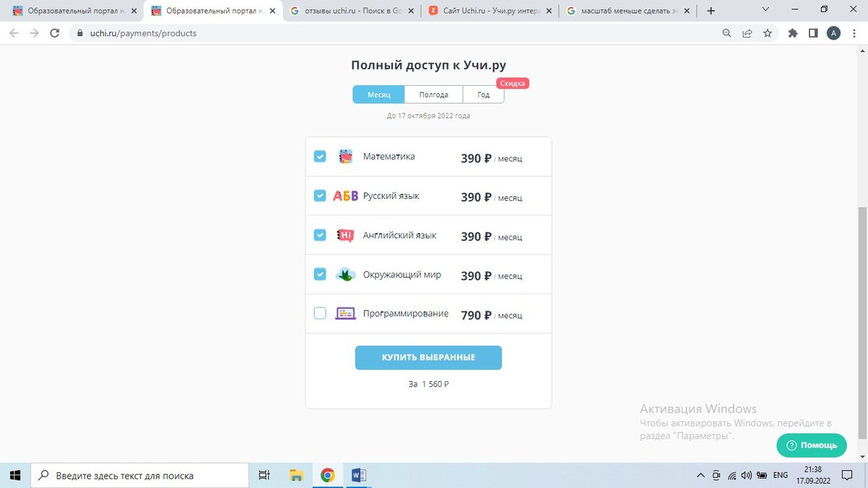Open the tab search dropdown arrow
868x488 pixels.
(766, 9)
